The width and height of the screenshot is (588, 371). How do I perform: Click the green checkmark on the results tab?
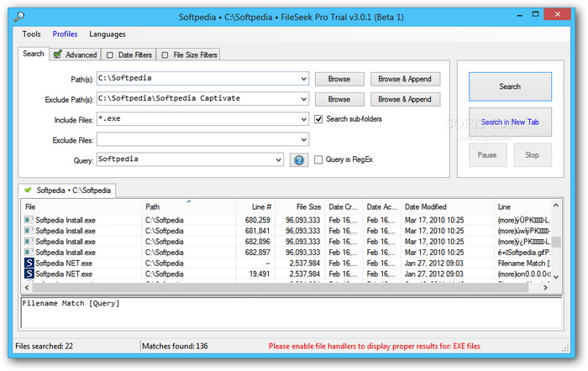tap(28, 190)
